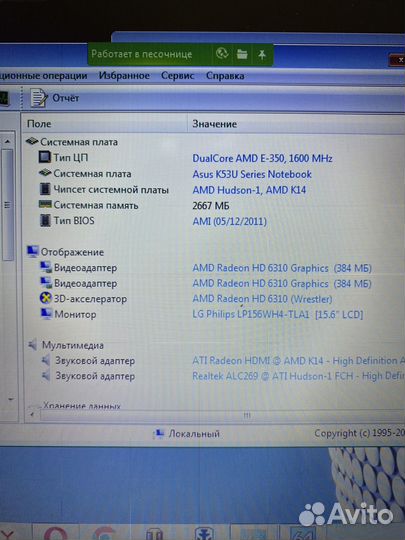This screenshot has width=405, height=540.
Task: Click the horizontal scrollbar thumb
Action: pyautogui.click(x=246, y=415)
